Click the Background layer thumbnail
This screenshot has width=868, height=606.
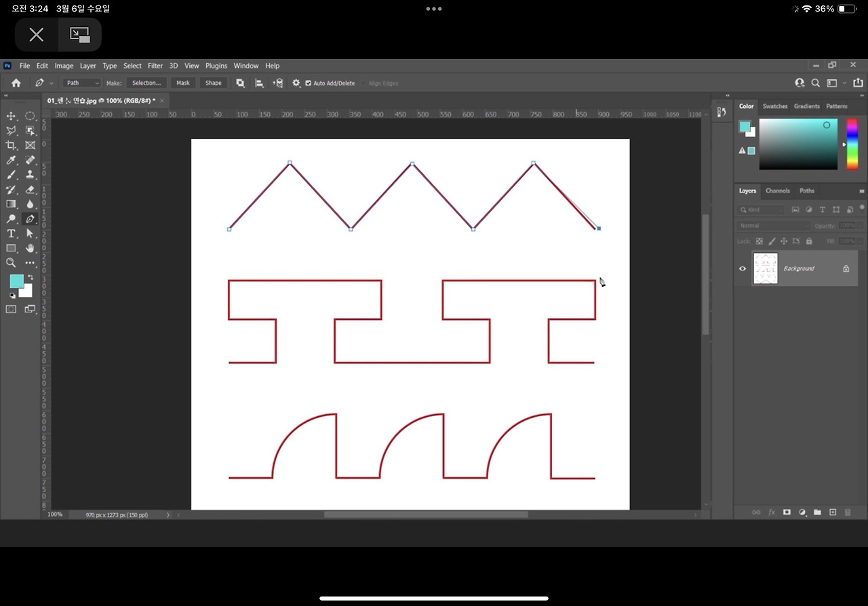tap(766, 268)
